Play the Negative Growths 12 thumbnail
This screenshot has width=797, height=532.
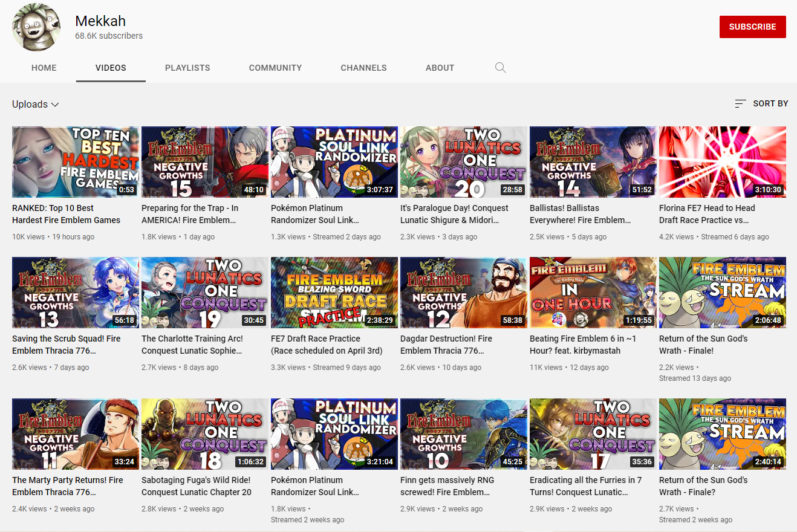pos(464,293)
